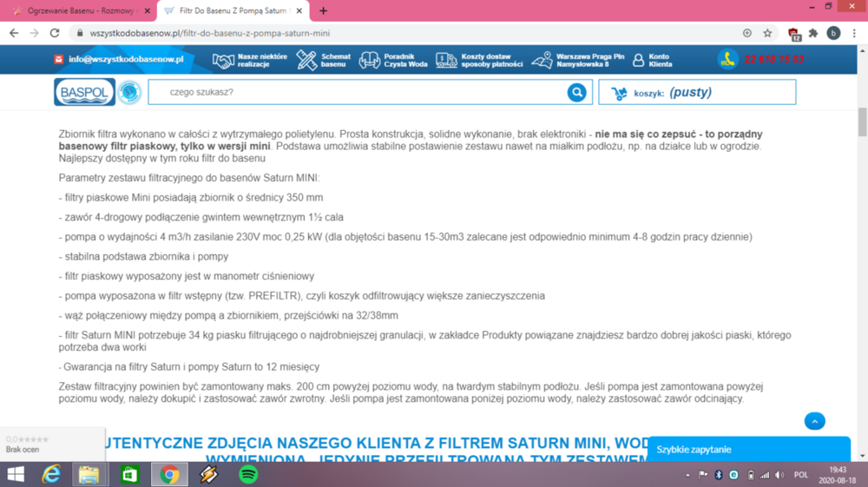Click the page vertical scrollbar thumb
The width and height of the screenshot is (868, 487).
(x=863, y=122)
